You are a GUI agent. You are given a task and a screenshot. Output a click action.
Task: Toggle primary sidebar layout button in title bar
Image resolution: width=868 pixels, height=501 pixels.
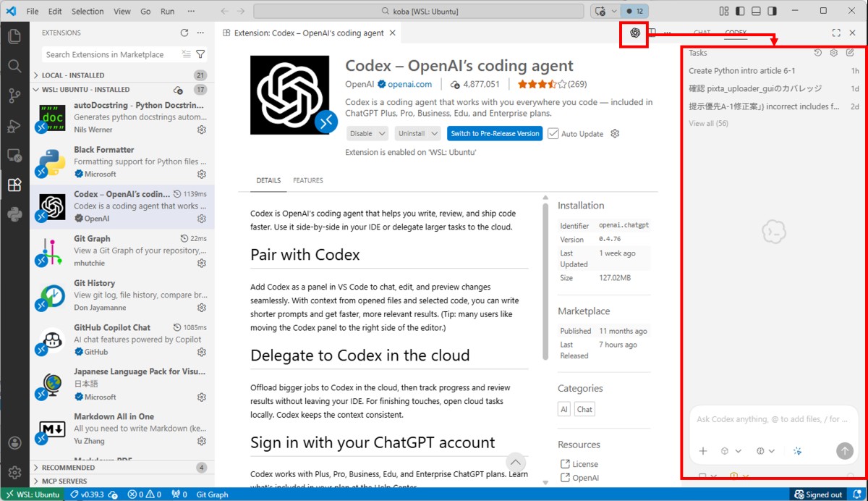pyautogui.click(x=740, y=11)
